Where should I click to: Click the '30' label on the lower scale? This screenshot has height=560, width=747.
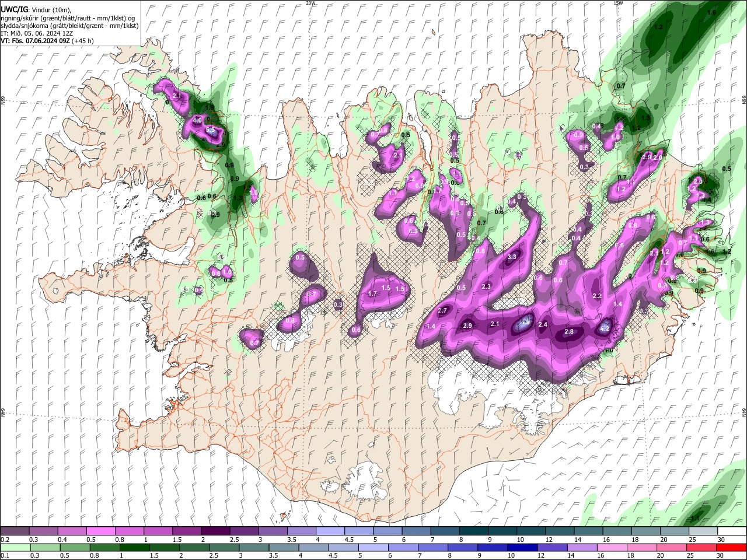[721, 555]
